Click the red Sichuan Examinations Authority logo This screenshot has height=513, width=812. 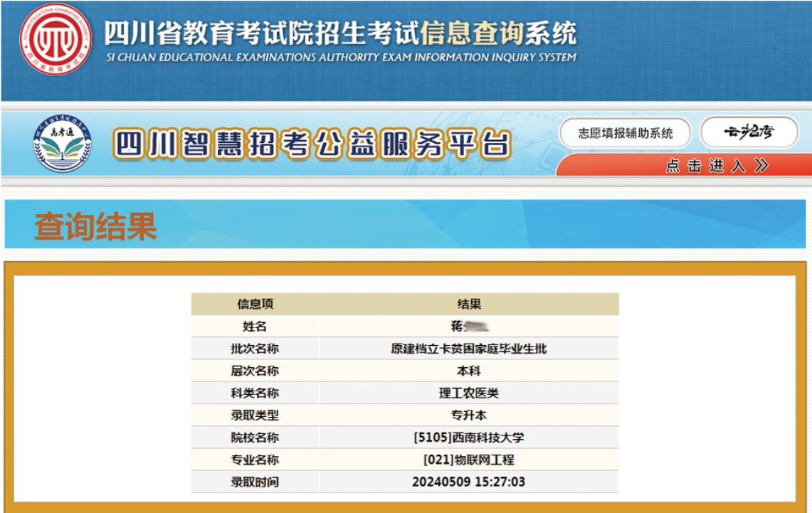click(56, 39)
